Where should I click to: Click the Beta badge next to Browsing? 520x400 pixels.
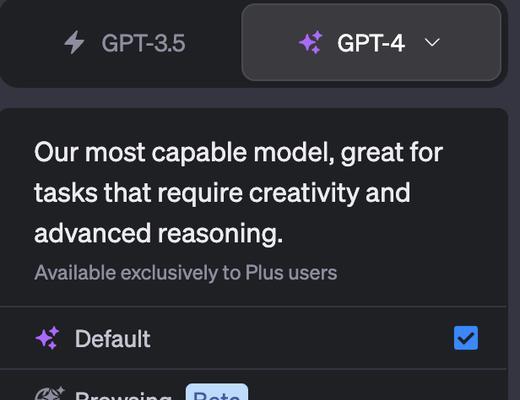[217, 392]
